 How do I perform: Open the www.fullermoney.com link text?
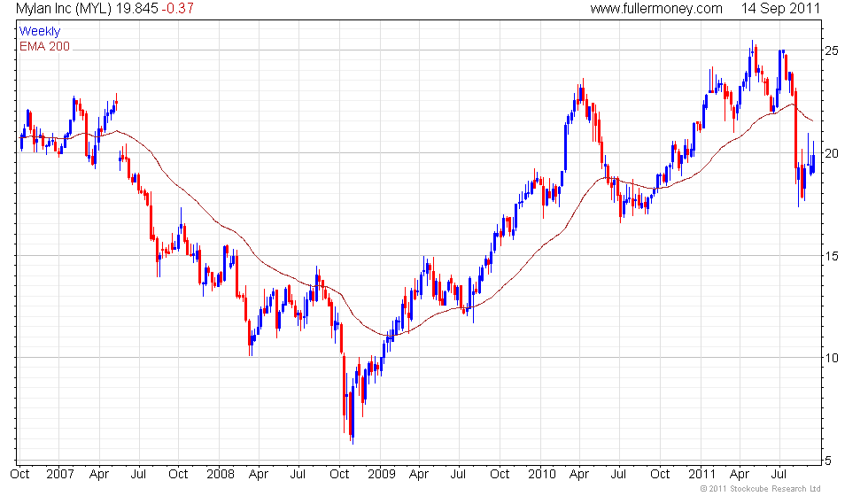tap(656, 9)
